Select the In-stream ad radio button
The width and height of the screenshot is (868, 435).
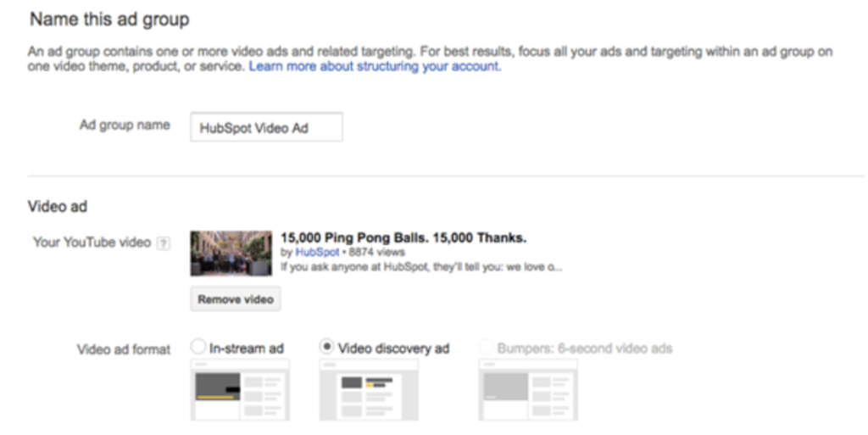pos(198,347)
